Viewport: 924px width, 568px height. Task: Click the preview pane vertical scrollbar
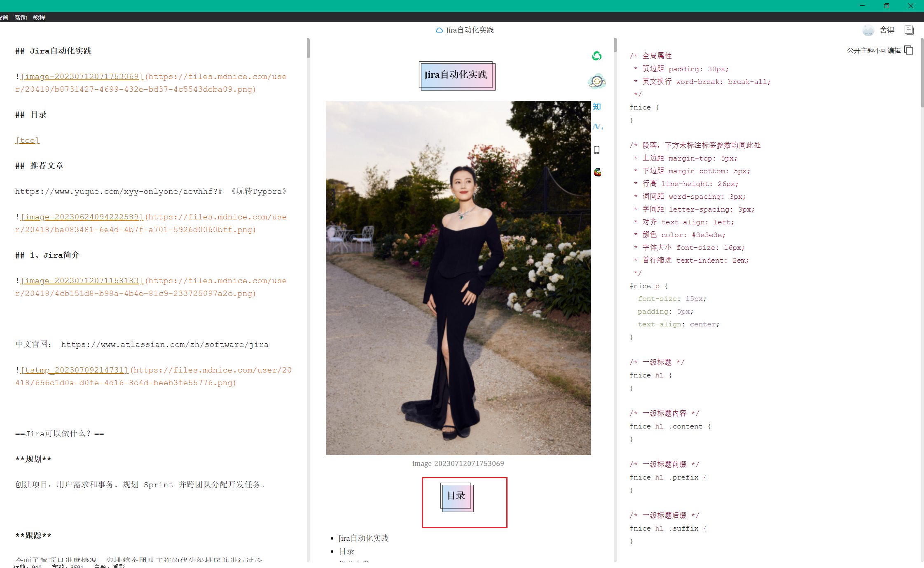tap(615, 45)
